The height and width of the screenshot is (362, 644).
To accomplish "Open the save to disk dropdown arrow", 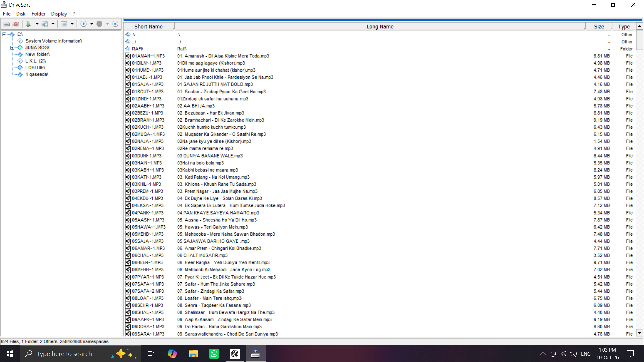I will 53,24.
